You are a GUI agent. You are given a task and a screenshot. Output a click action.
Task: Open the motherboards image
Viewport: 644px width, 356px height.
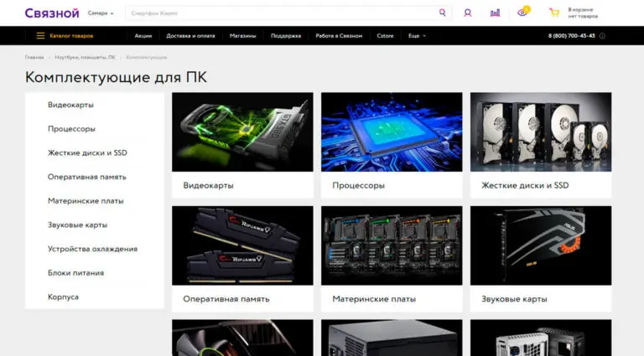(x=392, y=245)
